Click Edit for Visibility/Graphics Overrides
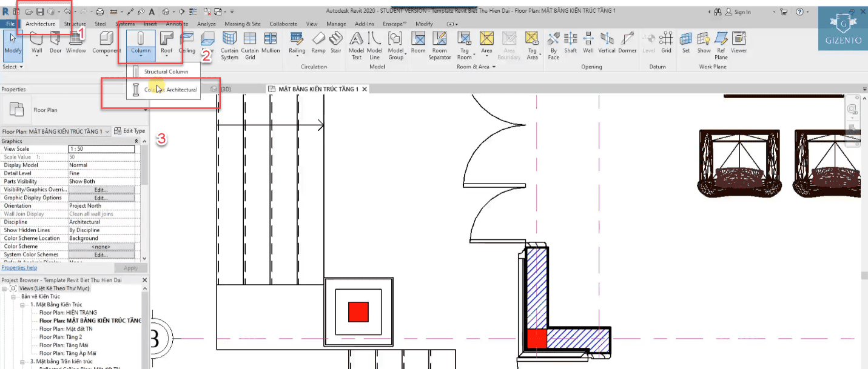Screen dimensions: 868x369 pos(101,190)
